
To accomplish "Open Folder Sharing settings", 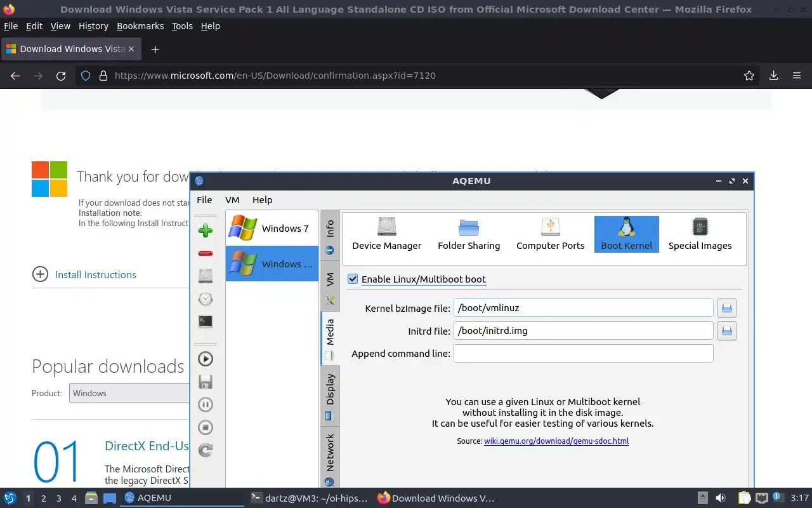I will (x=469, y=234).
